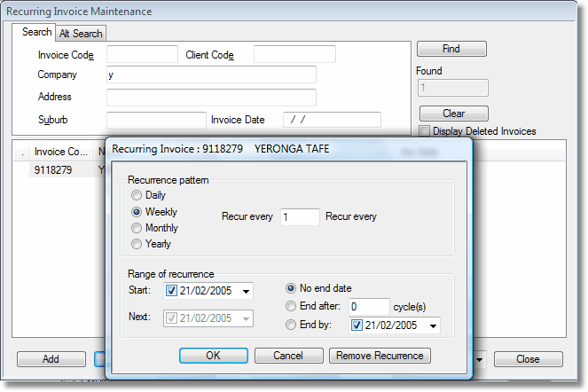Enable Display Deleted Invoices checkbox
The height and width of the screenshot is (392, 588).
tap(425, 131)
